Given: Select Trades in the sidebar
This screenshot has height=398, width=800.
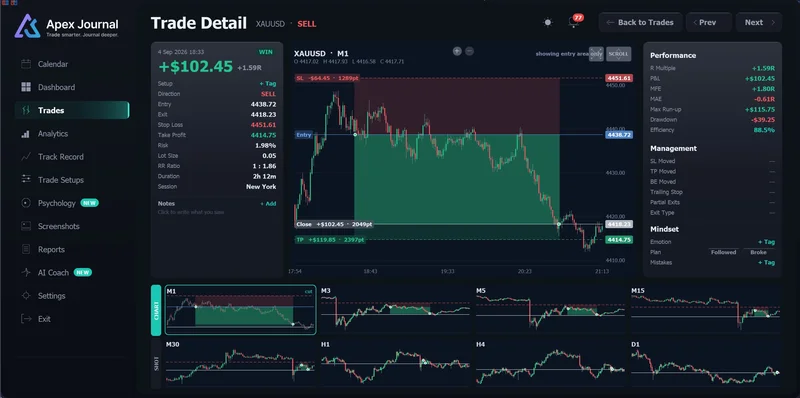Looking at the screenshot, I should coord(71,110).
